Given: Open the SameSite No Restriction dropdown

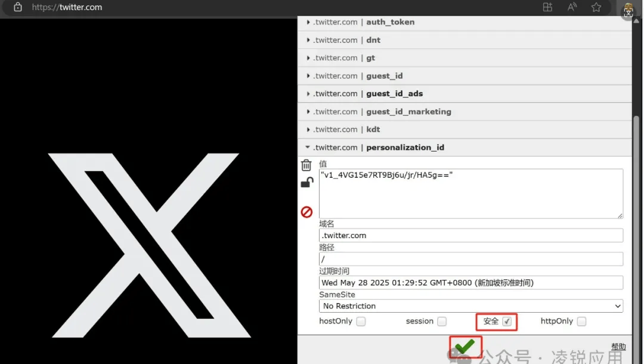Looking at the screenshot, I should (x=470, y=306).
